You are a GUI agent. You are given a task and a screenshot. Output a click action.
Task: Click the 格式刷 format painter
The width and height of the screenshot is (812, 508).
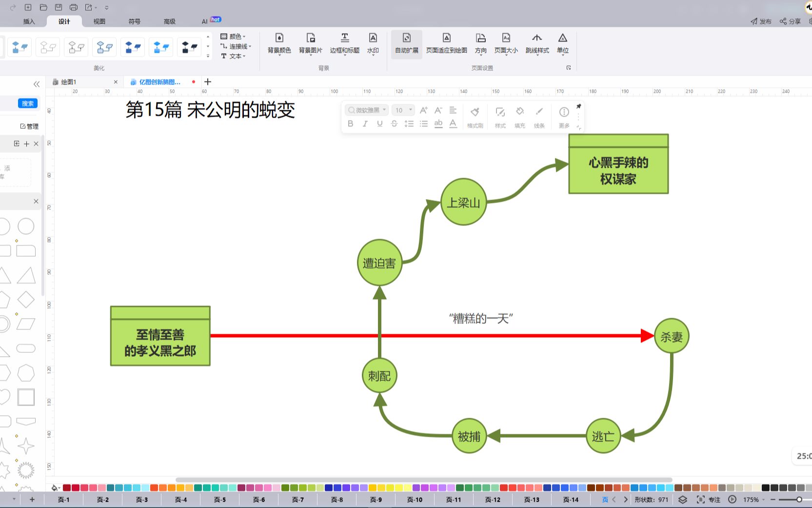click(x=475, y=118)
